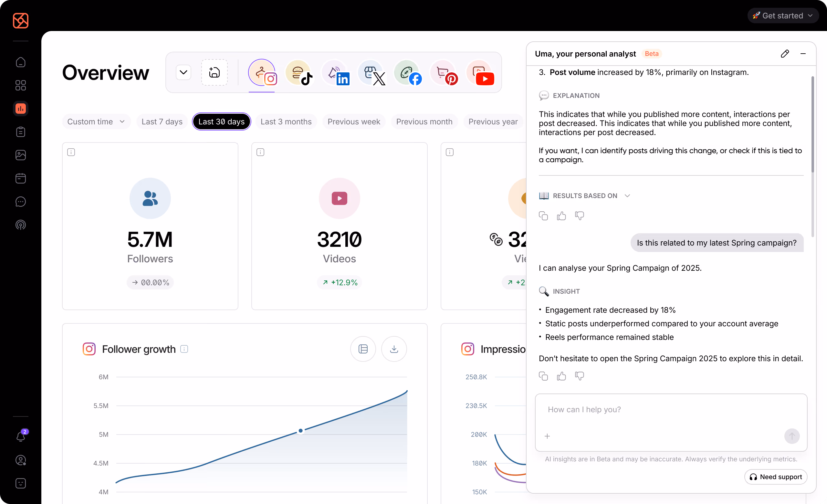Click the How can I help you field
The image size is (827, 504).
[x=671, y=423]
